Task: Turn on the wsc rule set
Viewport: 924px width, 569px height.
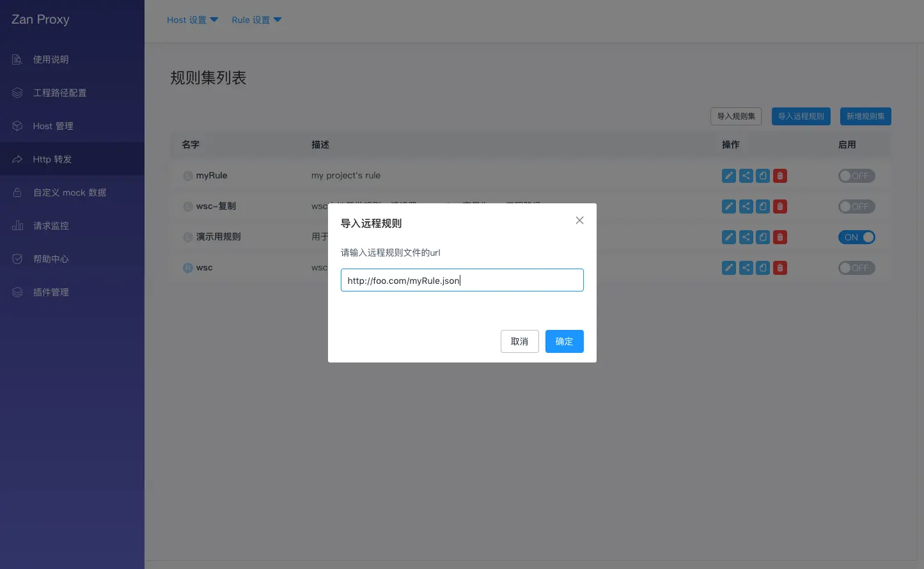Action: pyautogui.click(x=856, y=268)
